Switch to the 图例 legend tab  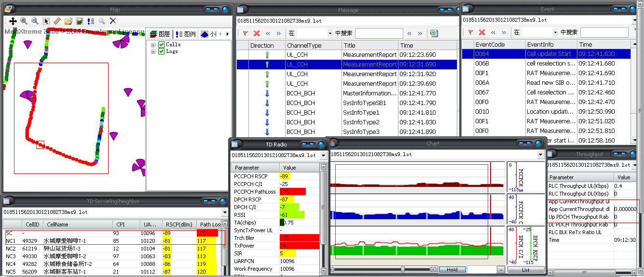pos(186,34)
